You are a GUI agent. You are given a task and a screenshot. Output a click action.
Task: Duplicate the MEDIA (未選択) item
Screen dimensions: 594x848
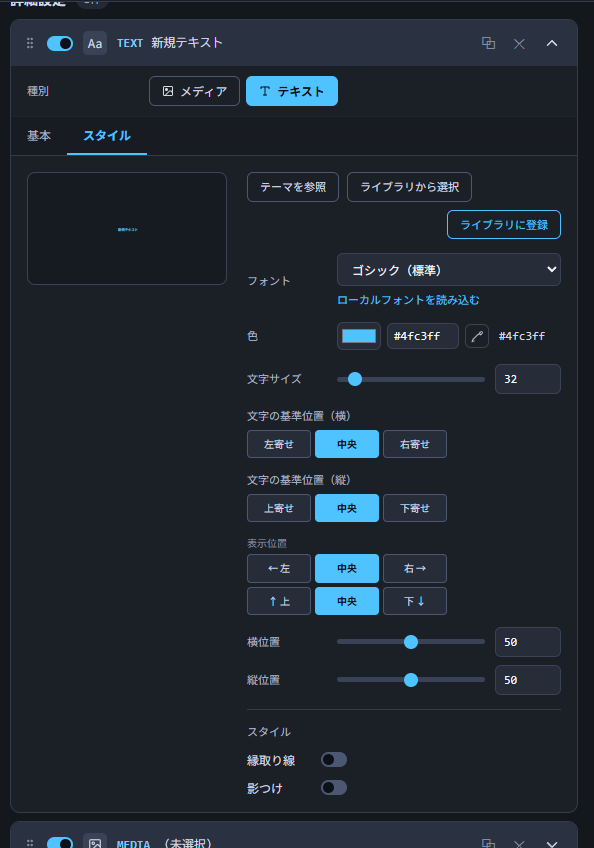pos(489,843)
